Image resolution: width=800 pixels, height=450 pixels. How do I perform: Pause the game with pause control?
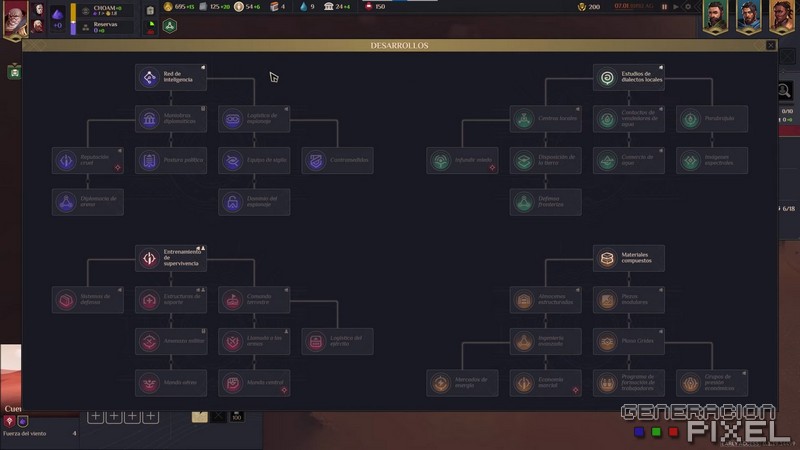click(664, 7)
